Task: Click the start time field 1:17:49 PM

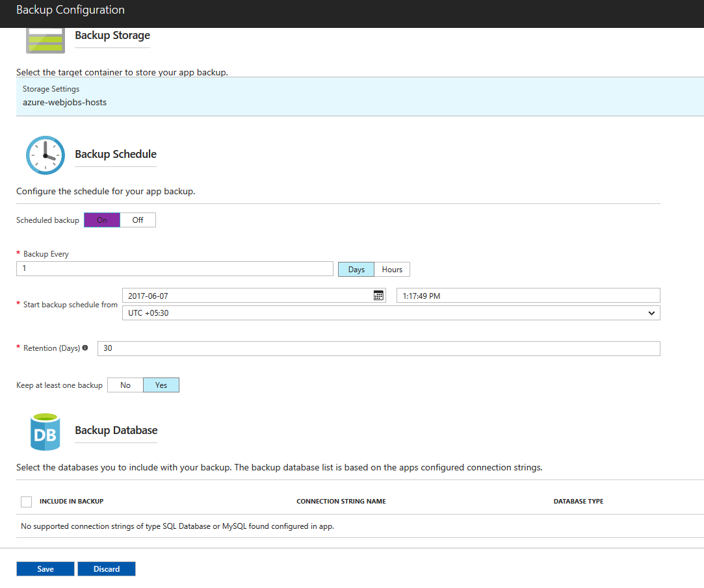Action: pyautogui.click(x=528, y=296)
